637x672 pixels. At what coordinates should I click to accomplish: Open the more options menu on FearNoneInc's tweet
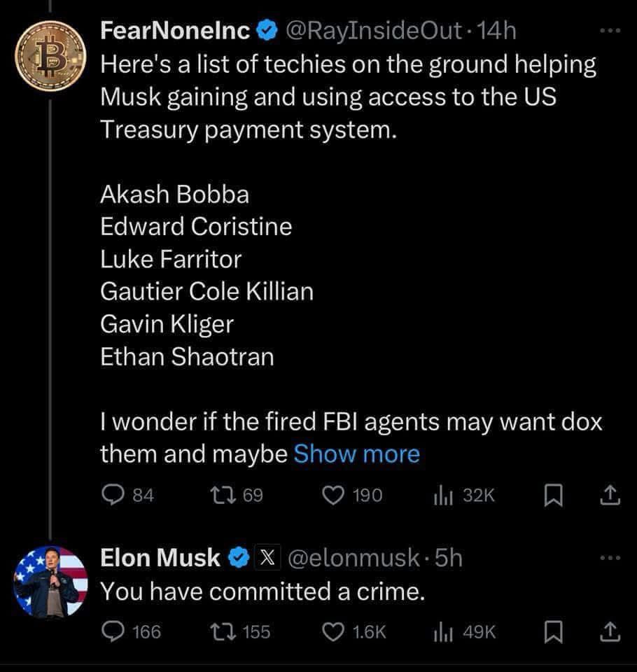pos(610,30)
